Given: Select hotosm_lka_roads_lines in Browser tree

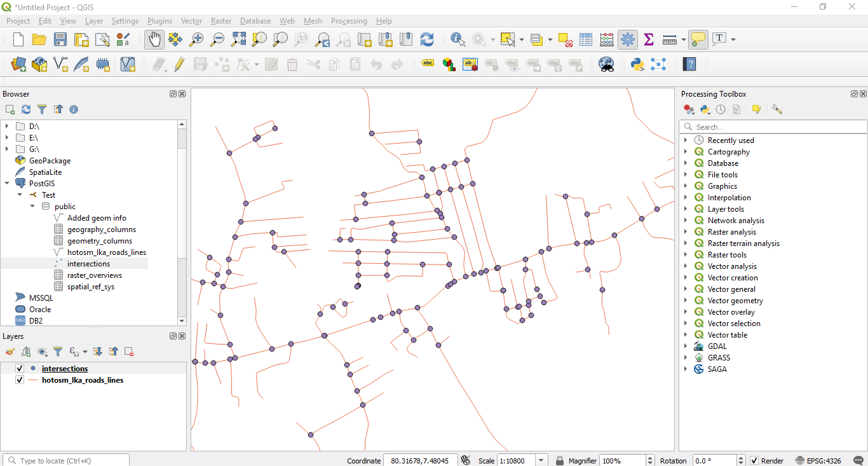Looking at the screenshot, I should pyautogui.click(x=107, y=252).
